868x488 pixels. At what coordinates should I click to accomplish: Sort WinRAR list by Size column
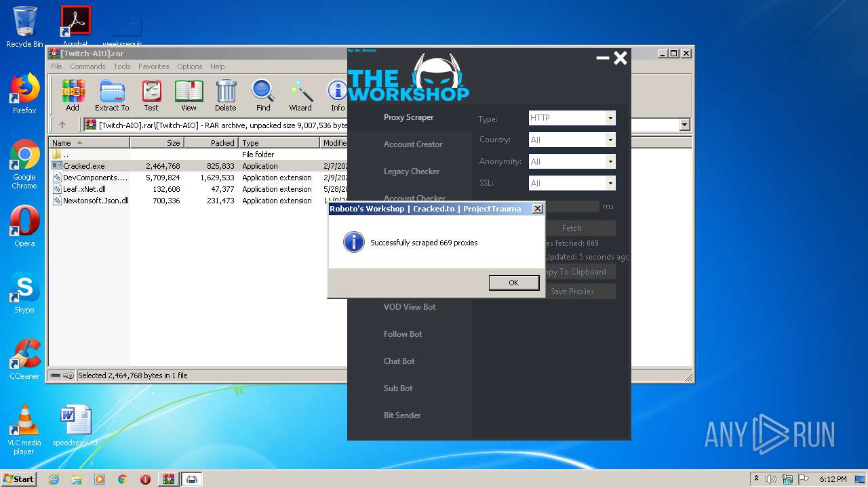click(x=157, y=143)
